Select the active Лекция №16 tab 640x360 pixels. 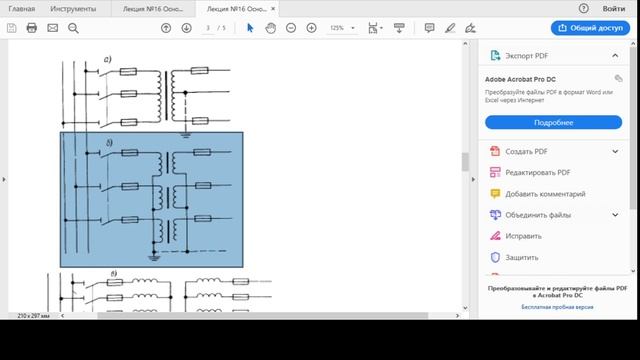pos(236,9)
